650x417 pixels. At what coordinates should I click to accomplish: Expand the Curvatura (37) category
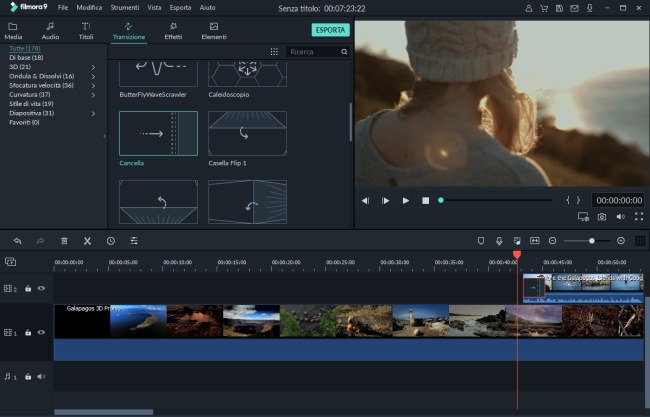click(93, 95)
